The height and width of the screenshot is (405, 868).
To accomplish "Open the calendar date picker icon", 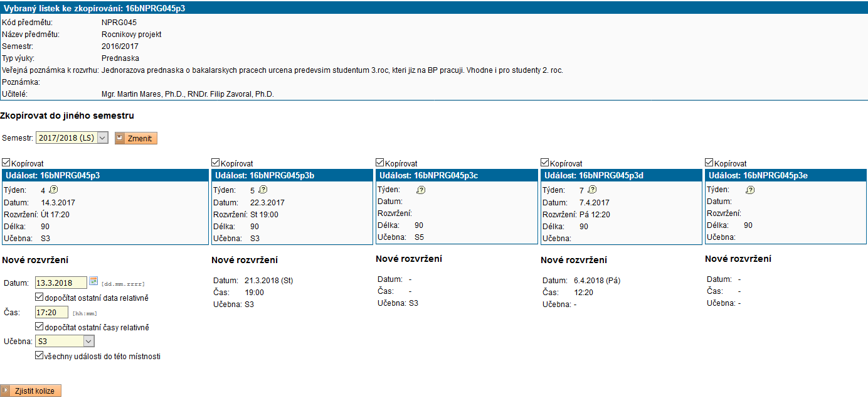I will pyautogui.click(x=94, y=282).
